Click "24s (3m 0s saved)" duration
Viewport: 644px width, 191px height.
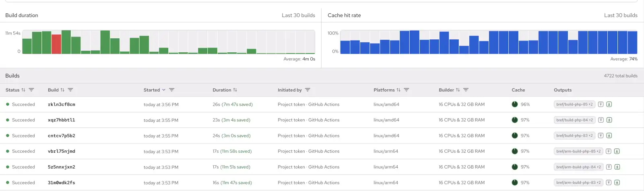231,136
